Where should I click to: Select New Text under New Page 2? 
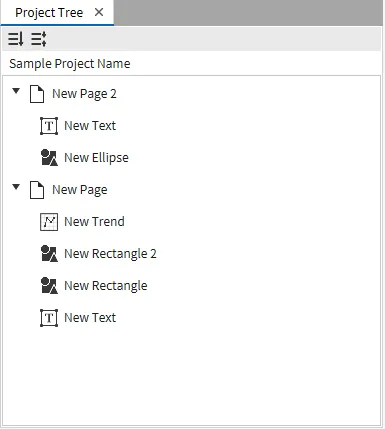[x=90, y=126]
